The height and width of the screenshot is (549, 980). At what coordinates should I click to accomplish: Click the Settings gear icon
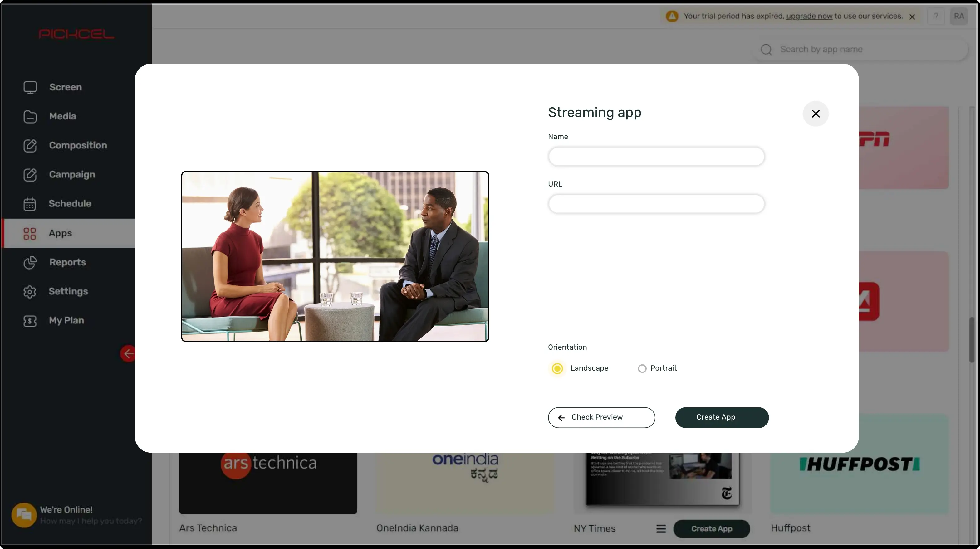[x=30, y=292]
